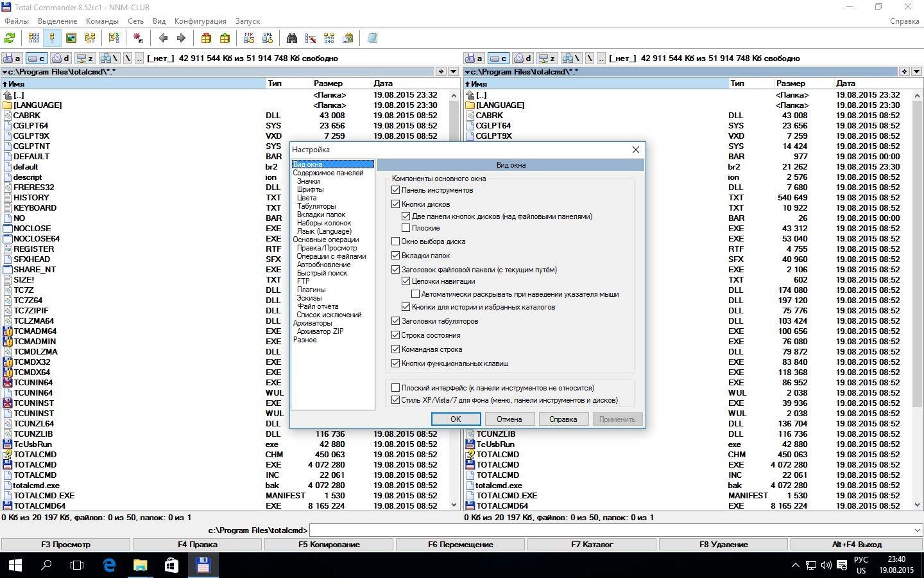Image resolution: width=924 pixels, height=578 pixels.
Task: Open the 'Справка' menu at right
Action: pyautogui.click(x=905, y=21)
